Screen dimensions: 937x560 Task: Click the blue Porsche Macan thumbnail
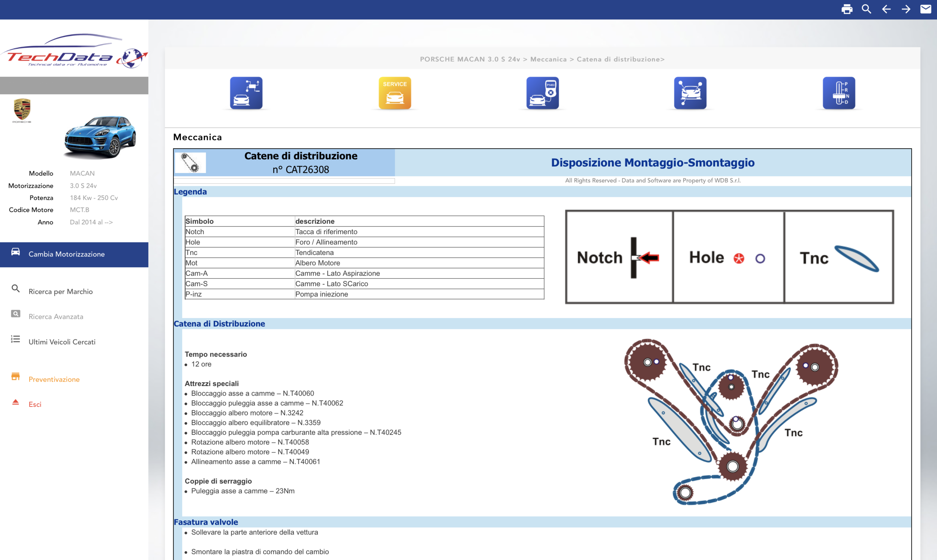coord(100,137)
